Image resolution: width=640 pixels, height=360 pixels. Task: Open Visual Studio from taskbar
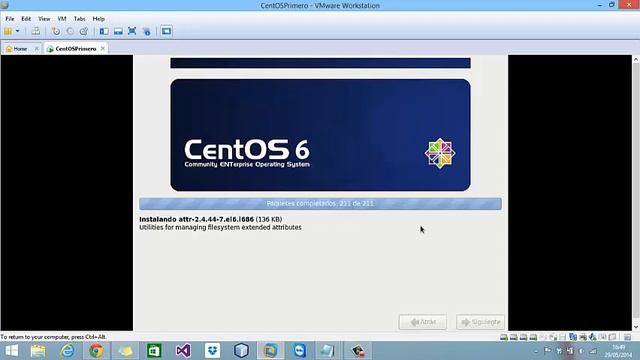coord(183,351)
